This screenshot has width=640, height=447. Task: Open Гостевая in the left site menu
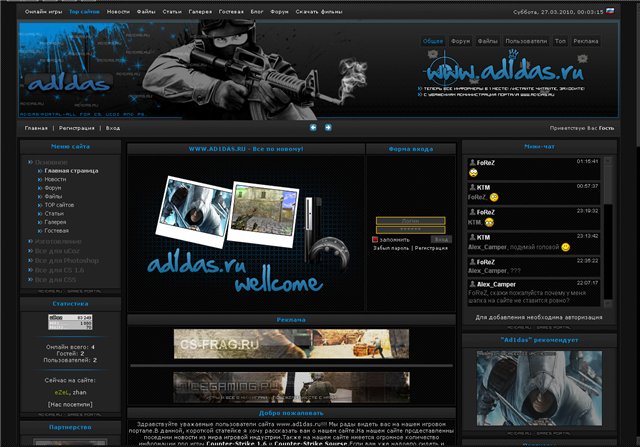pos(56,231)
